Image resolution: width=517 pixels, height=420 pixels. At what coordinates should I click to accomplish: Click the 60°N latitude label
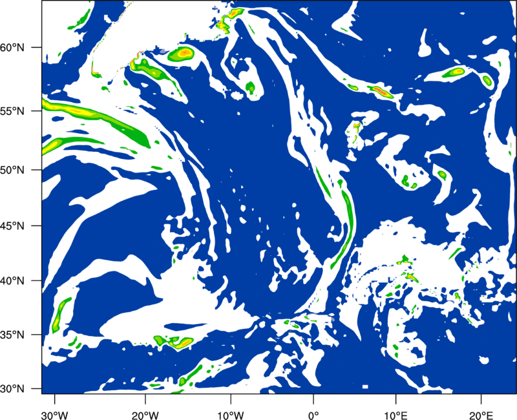pos(12,47)
